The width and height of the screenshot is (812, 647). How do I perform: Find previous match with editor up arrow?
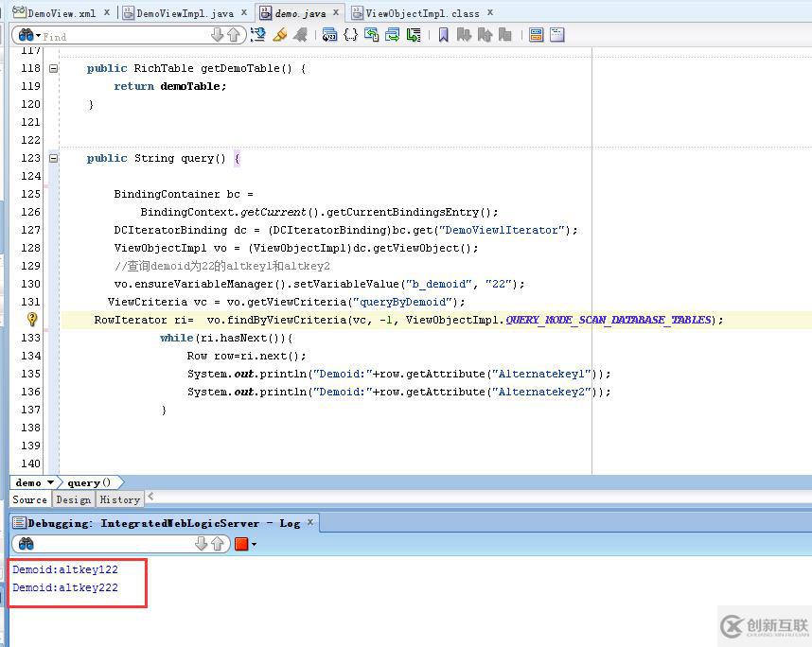pos(234,35)
